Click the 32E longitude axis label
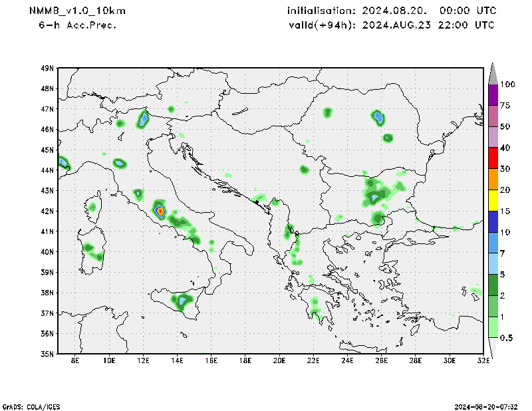Viewport: 532px width, 411px height. (483, 360)
